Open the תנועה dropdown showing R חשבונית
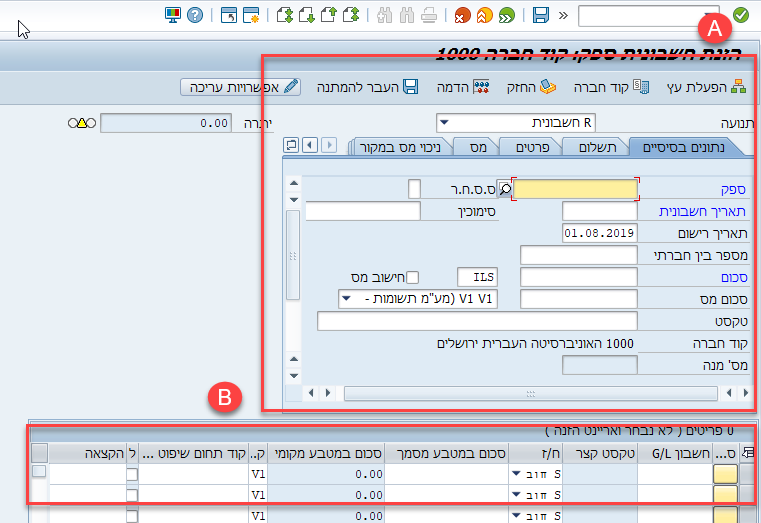Screen dimensions: 761x523 point(445,123)
